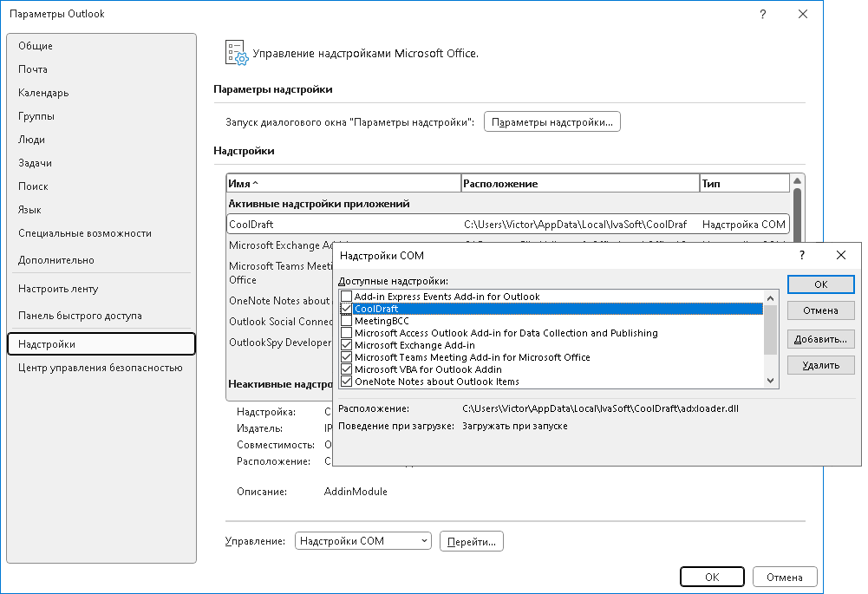Switch to Календарь settings

[101, 93]
